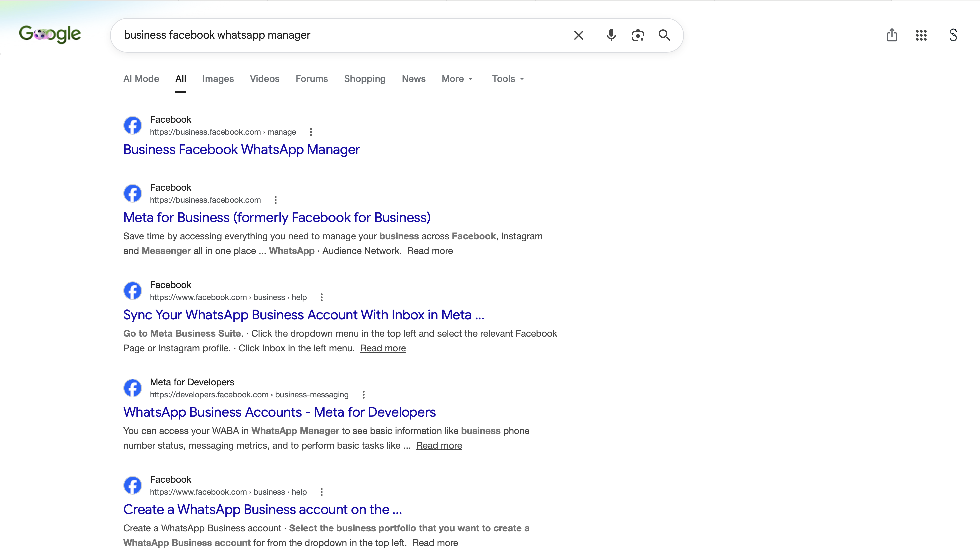Click Facebook favicon of Business Facebook WhatsApp Manager result
Screen dimensions: 980x560
(133, 125)
